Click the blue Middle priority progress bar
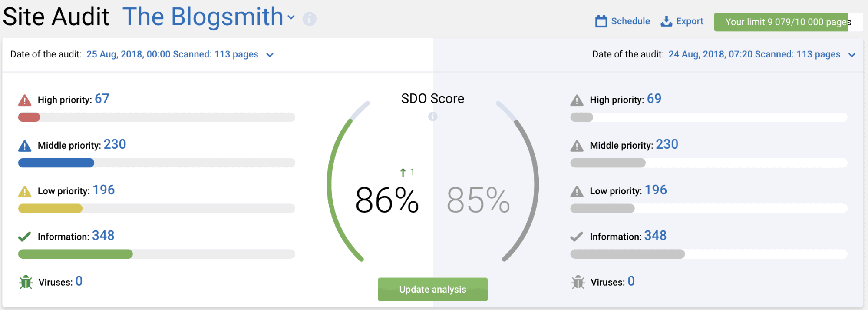 click(x=156, y=163)
